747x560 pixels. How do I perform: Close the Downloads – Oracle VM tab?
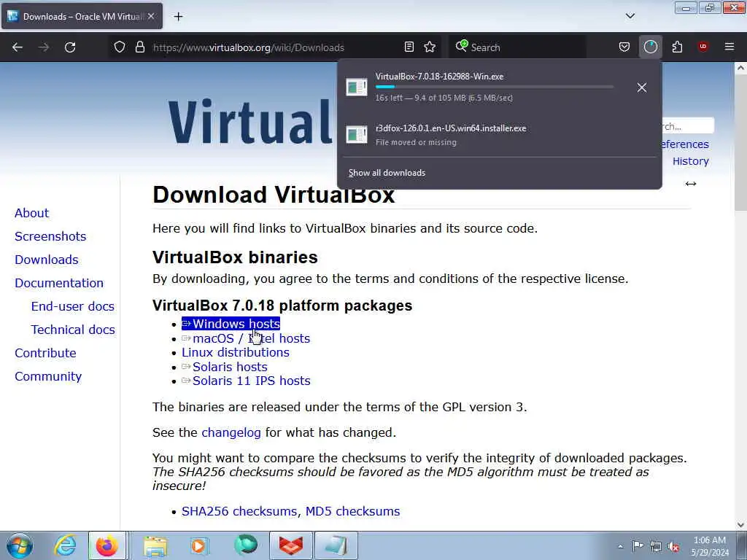(x=151, y=16)
